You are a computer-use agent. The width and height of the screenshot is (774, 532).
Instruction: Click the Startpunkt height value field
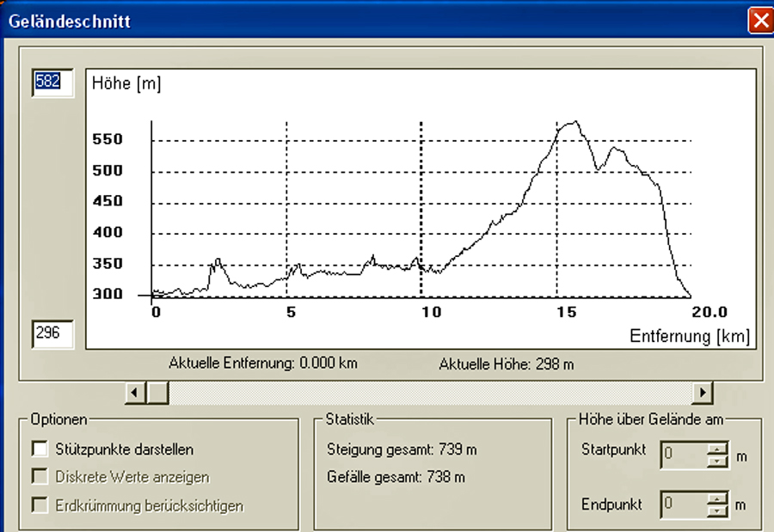coord(683,456)
